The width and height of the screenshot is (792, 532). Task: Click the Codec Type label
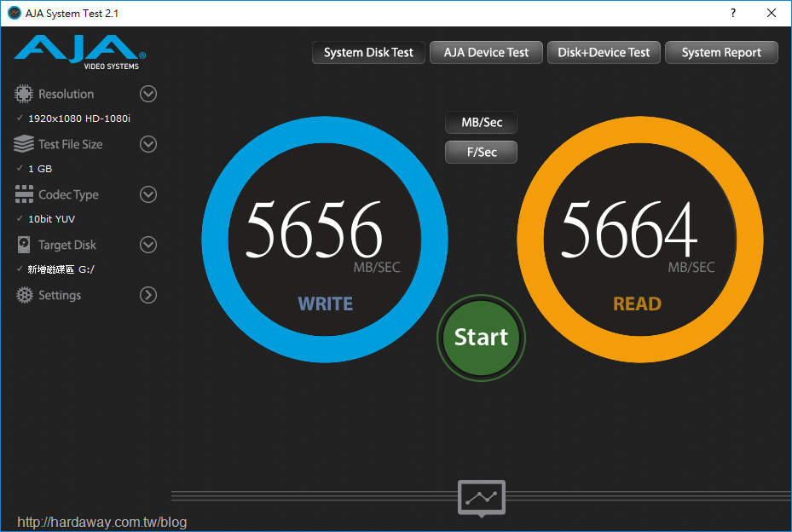coord(69,195)
